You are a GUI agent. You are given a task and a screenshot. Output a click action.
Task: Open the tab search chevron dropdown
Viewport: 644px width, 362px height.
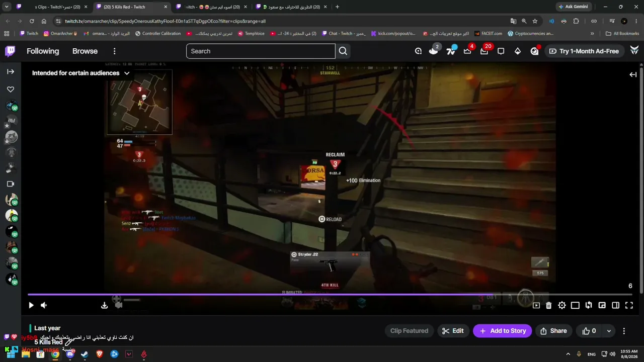pyautogui.click(x=7, y=7)
